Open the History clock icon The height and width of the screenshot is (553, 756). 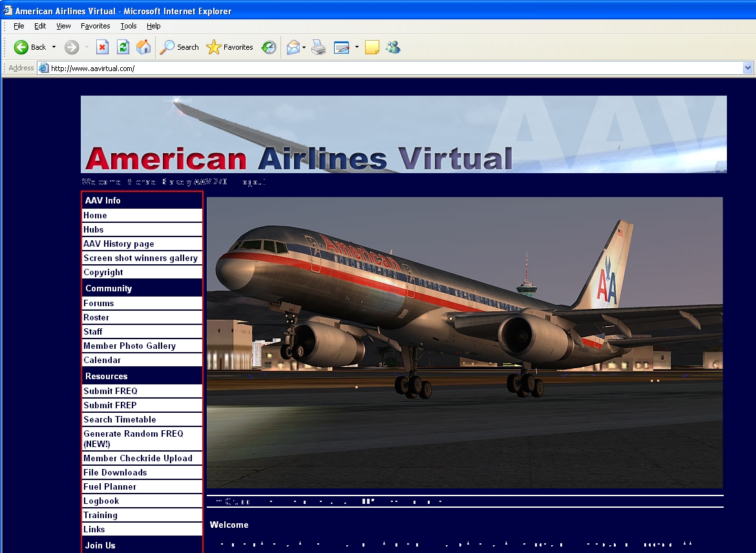tap(269, 47)
